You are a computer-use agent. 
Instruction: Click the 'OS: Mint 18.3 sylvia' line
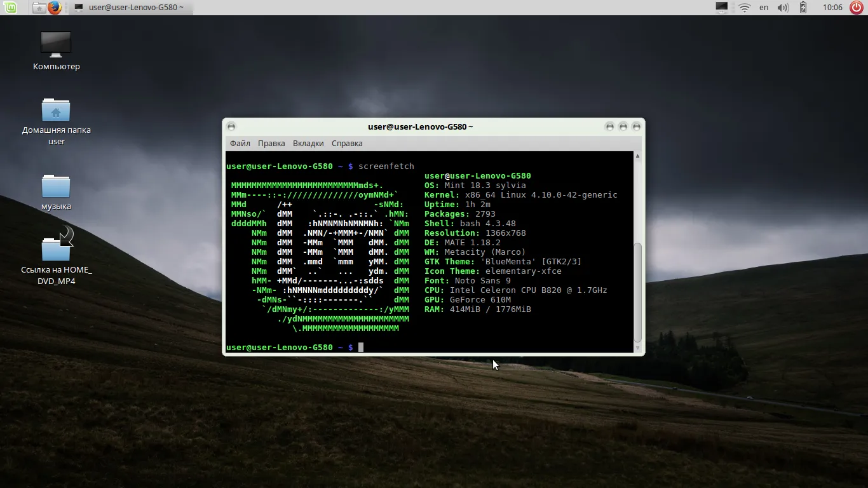475,186
